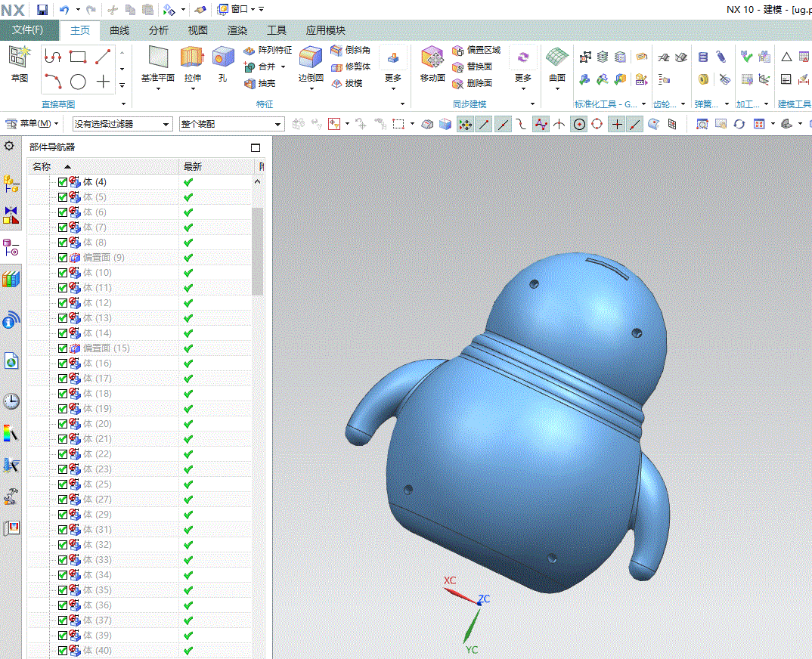This screenshot has height=659, width=812.
Task: Click the navigator vertical scrollbar thumb
Action: click(x=257, y=251)
